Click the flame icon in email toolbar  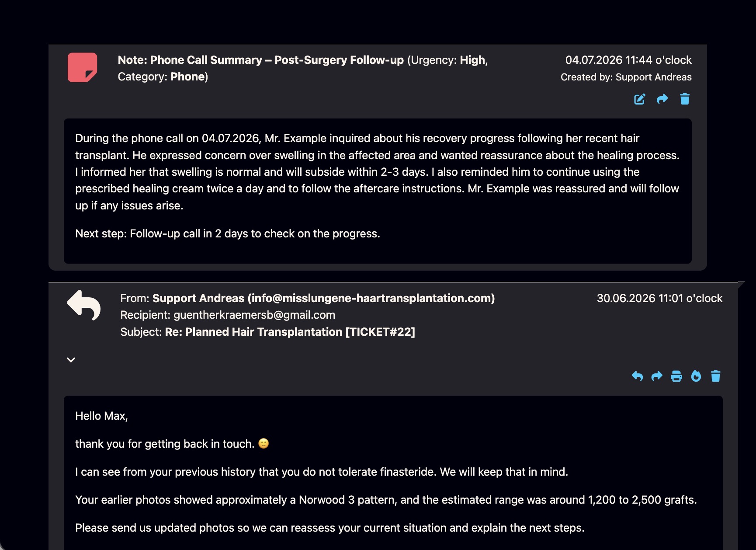pos(696,376)
